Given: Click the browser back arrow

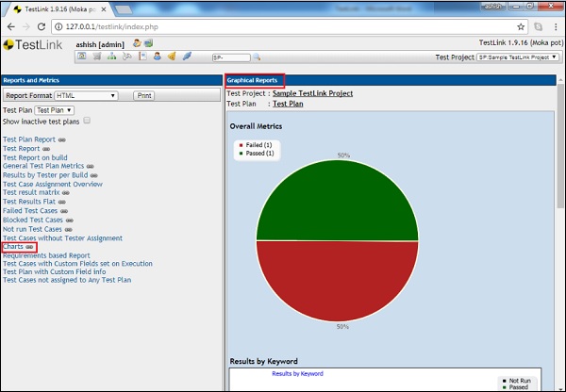Looking at the screenshot, I should 11,26.
